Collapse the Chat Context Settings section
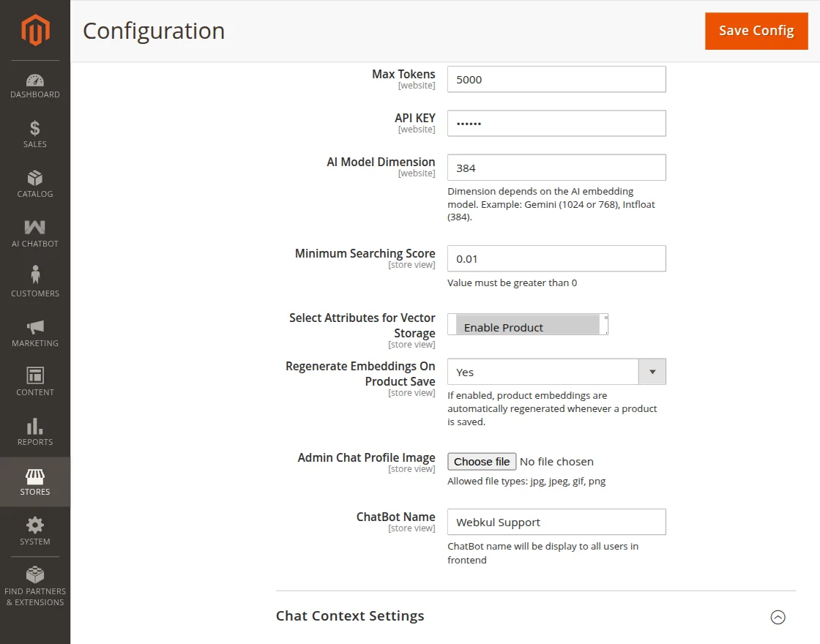Image resolution: width=820 pixels, height=644 pixels. pyautogui.click(x=778, y=618)
